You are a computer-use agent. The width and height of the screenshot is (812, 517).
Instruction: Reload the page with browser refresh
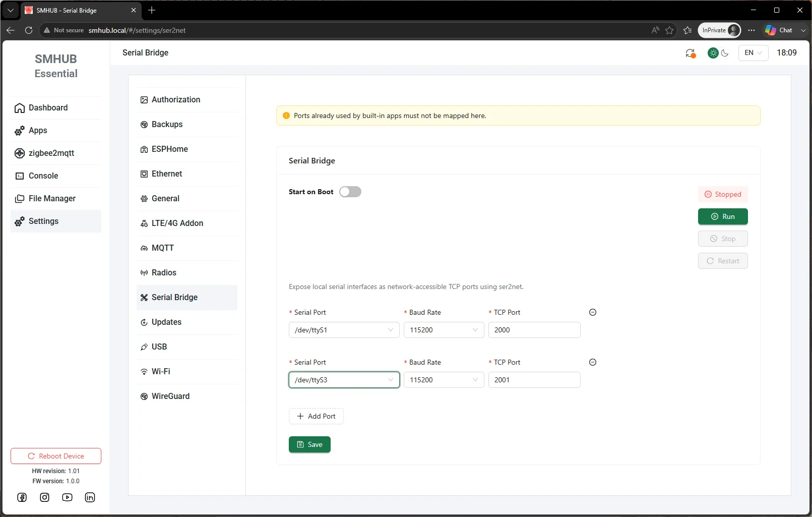[29, 30]
